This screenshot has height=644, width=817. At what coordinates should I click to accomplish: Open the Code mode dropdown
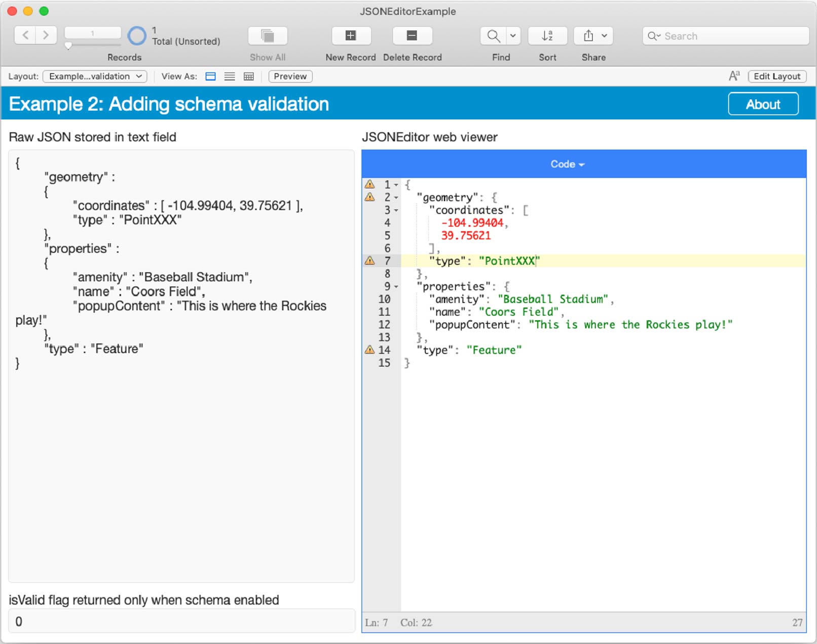(x=567, y=164)
